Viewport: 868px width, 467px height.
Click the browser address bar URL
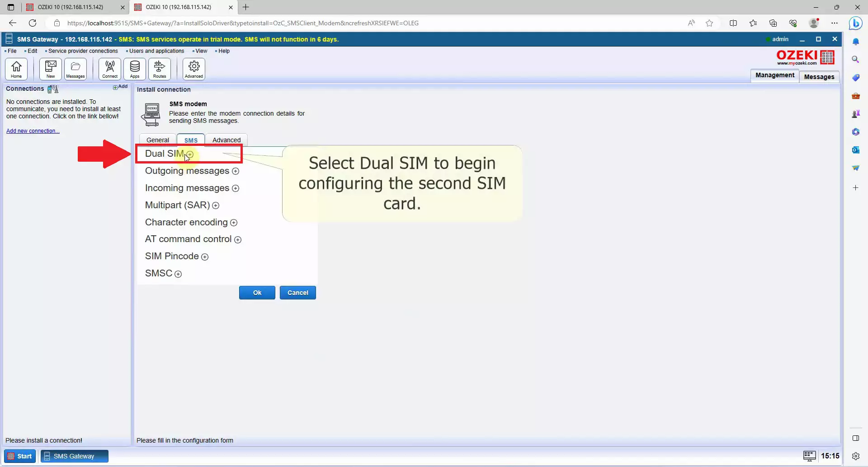(243, 23)
